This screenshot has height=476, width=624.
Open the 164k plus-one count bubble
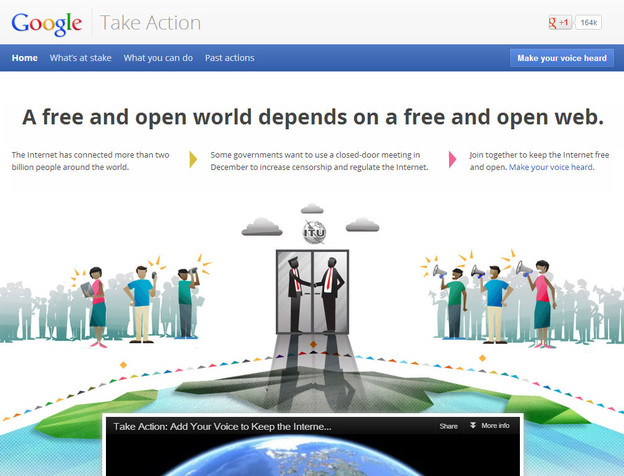588,22
